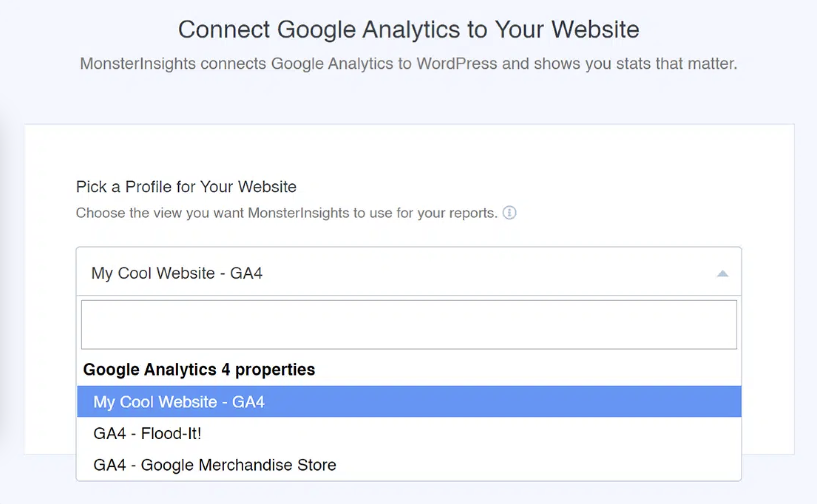Select GA4 - Flood-It! from the list

point(148,433)
